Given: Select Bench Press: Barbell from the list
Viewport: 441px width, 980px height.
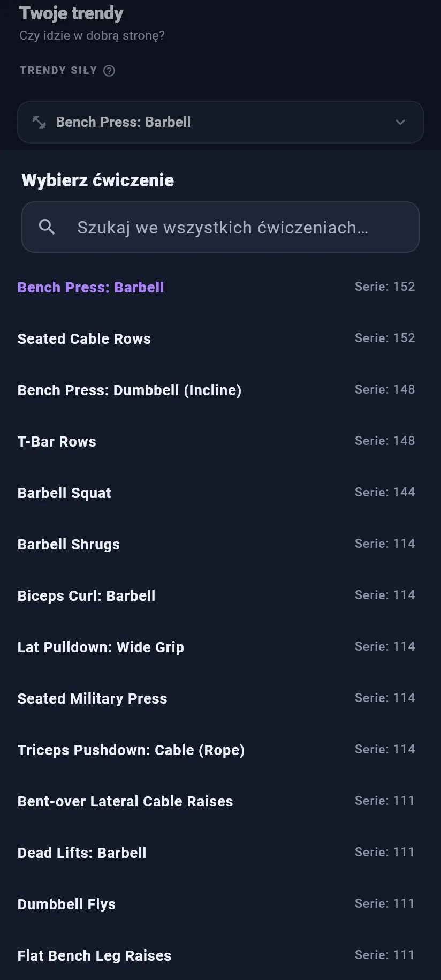Looking at the screenshot, I should click(x=216, y=287).
